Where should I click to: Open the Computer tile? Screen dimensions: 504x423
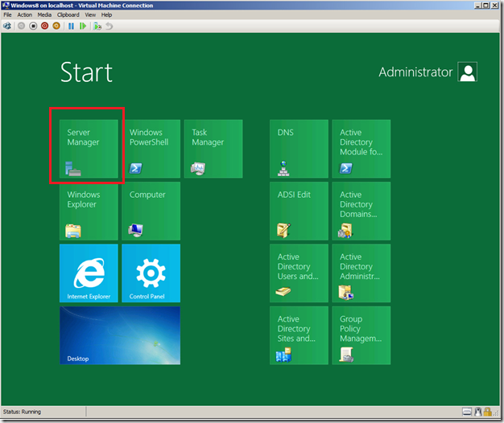click(x=151, y=211)
